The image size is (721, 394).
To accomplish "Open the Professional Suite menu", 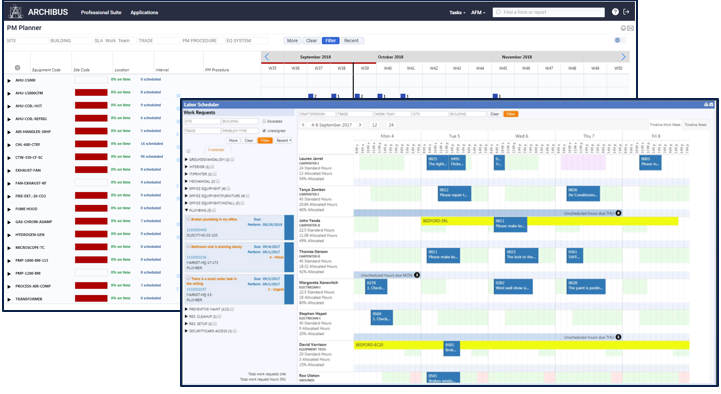I will [101, 12].
